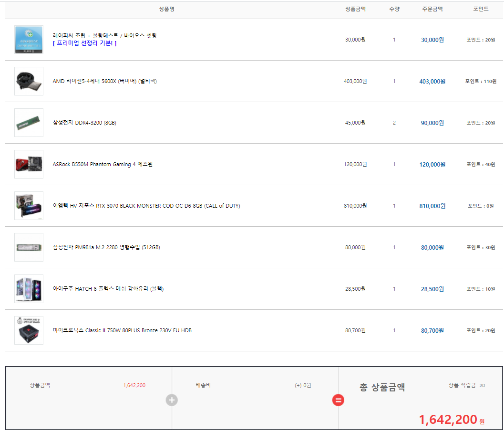Select the 403,000원 order amount in blue
This screenshot has width=504, height=432.
[x=432, y=81]
